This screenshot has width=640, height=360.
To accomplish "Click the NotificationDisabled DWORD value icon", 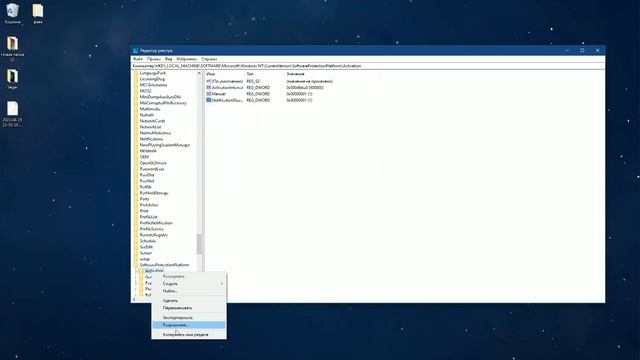I will [209, 100].
